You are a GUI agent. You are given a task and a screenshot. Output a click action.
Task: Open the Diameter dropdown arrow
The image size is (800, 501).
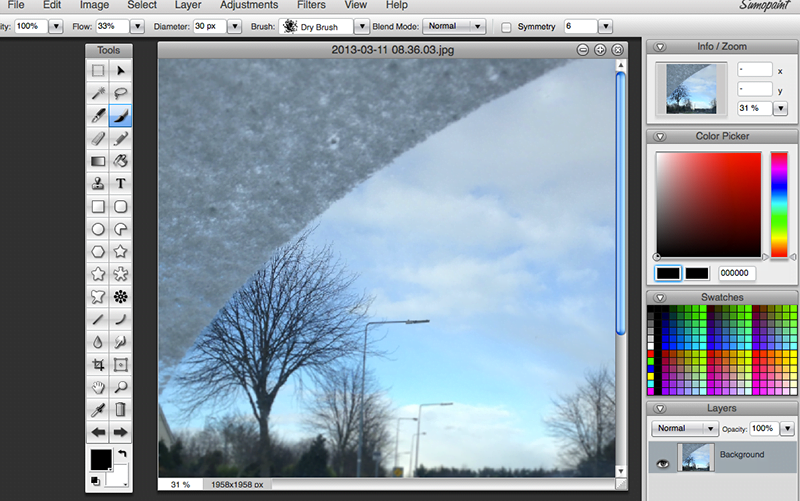[x=234, y=27]
